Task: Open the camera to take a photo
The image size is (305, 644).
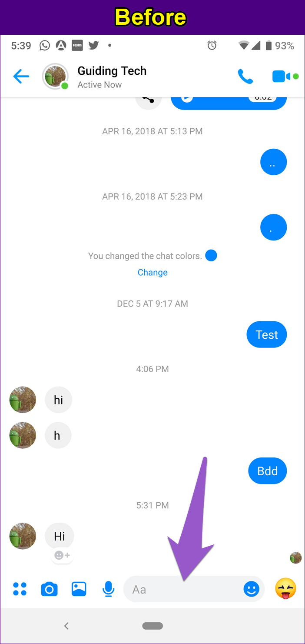Action: coord(49,589)
